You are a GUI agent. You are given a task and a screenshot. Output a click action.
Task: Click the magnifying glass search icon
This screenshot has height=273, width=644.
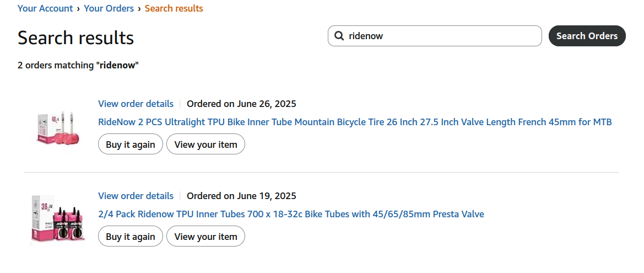point(339,36)
